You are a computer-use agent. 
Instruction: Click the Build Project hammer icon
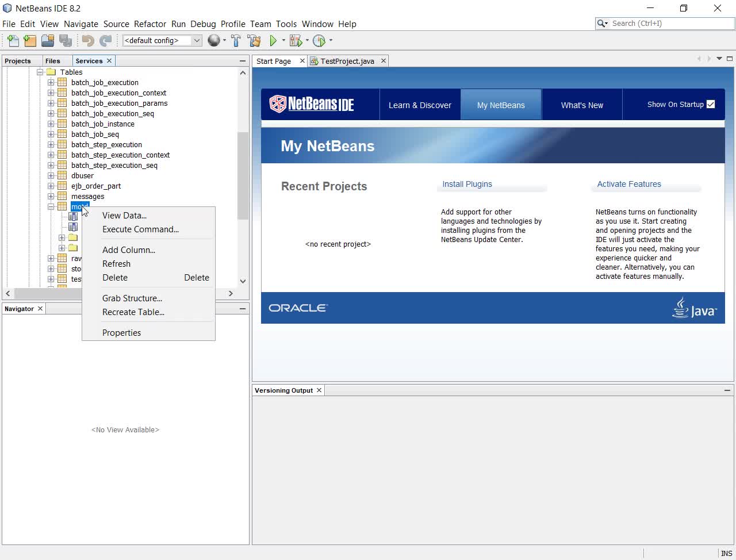236,40
